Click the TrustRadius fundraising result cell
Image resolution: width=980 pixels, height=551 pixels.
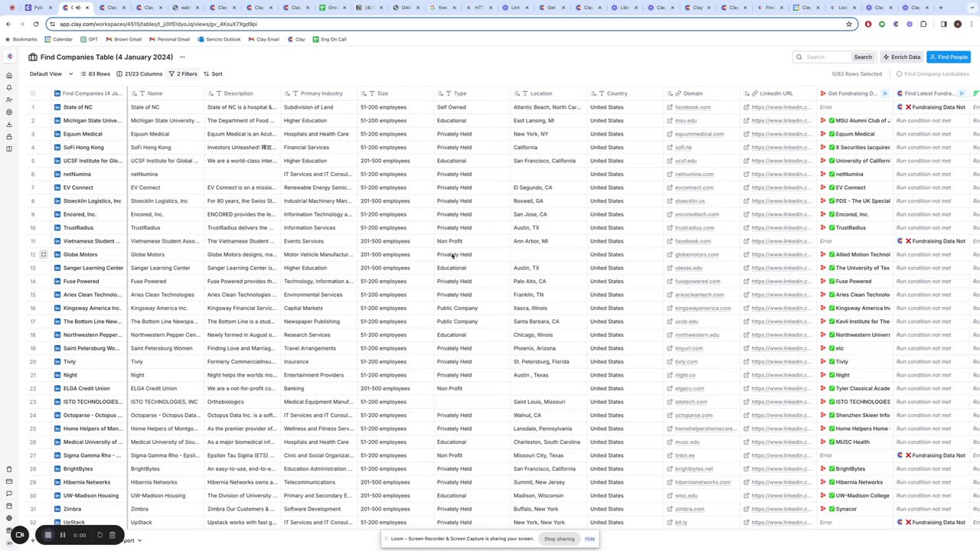[854, 228]
